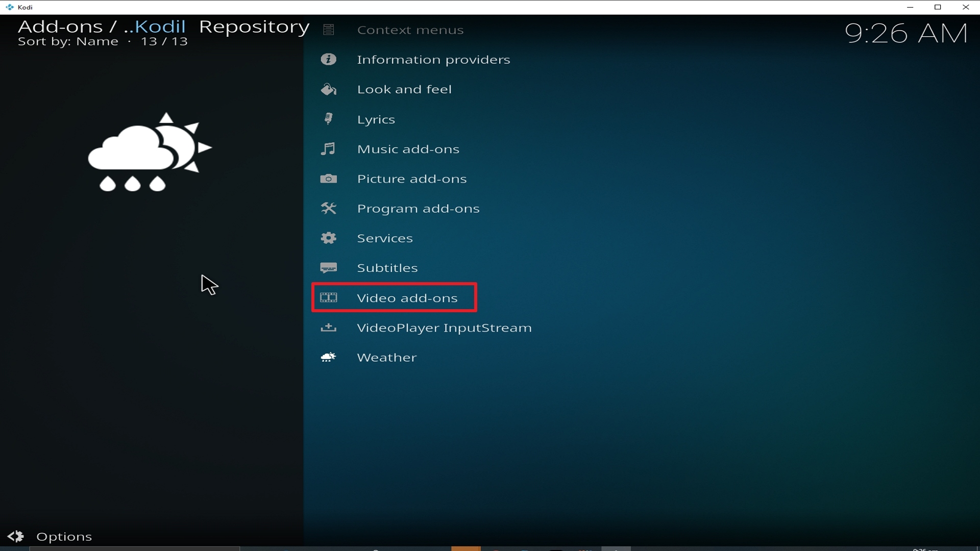This screenshot has height=551, width=980.
Task: Click the large weather category thumbnail
Action: (x=150, y=152)
